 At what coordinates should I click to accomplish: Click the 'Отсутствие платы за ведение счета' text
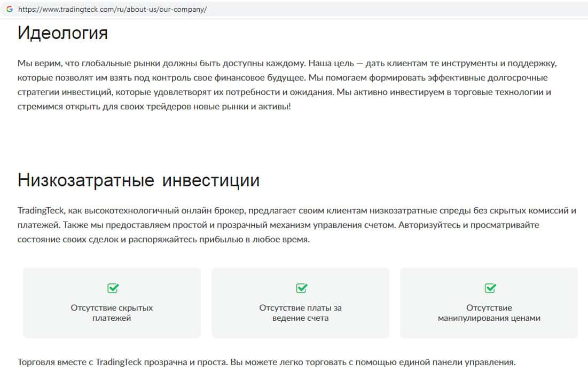click(300, 313)
